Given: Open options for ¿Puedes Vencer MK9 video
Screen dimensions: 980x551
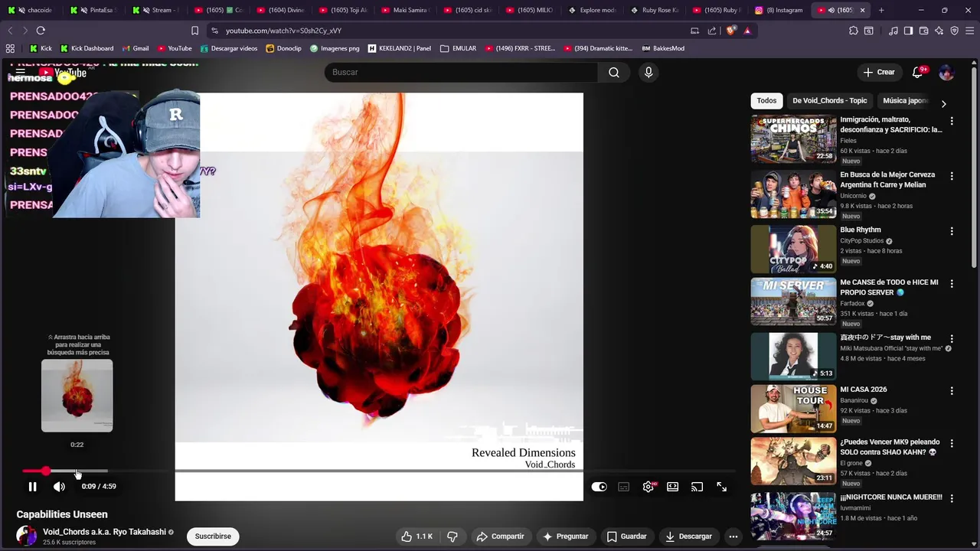Looking at the screenshot, I should point(952,444).
